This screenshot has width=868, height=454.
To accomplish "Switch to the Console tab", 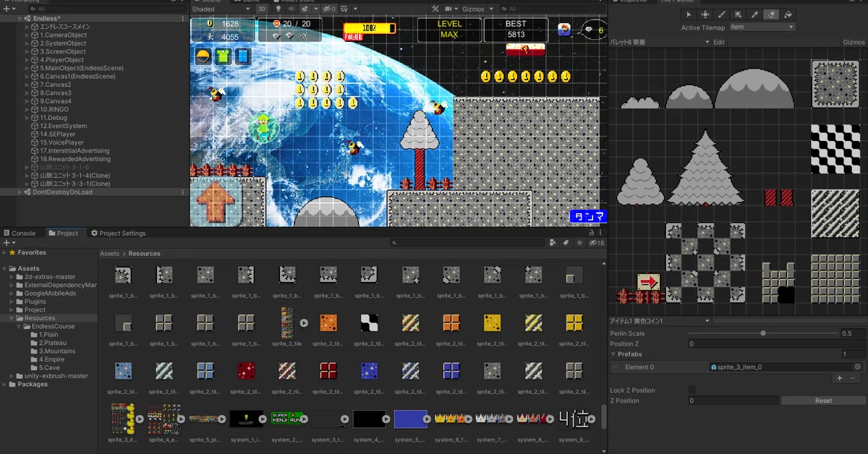I will [x=20, y=234].
